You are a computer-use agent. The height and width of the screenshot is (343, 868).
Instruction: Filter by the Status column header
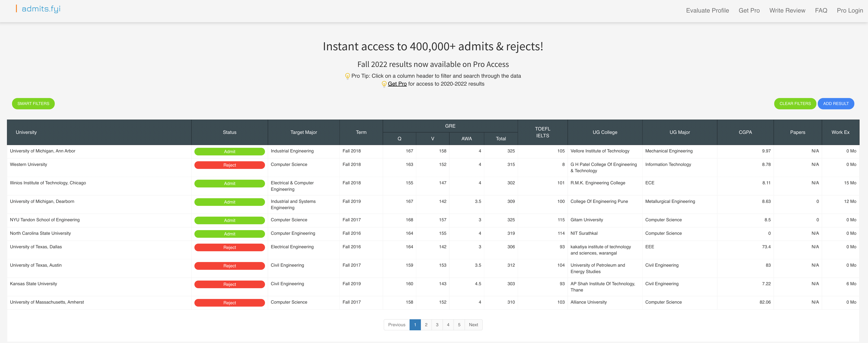[229, 132]
